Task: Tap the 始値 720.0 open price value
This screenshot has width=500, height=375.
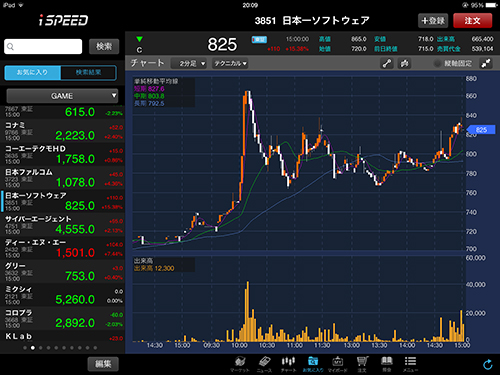Action: [359, 49]
